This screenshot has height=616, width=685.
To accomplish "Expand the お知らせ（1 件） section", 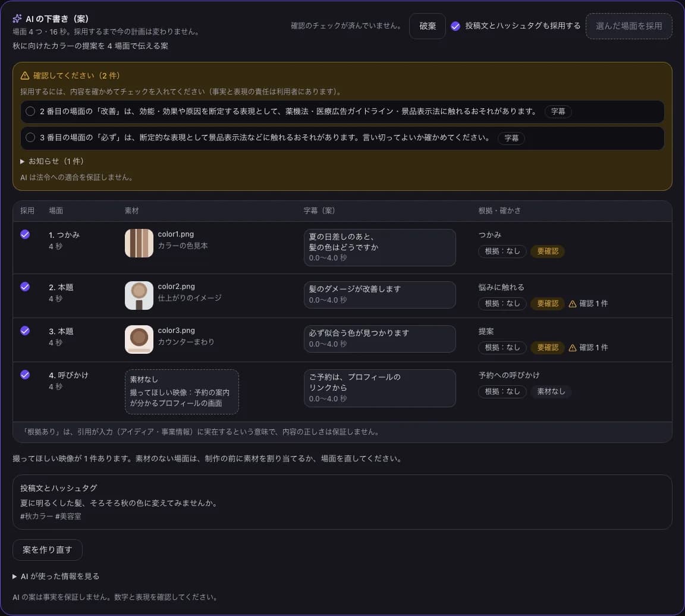I will pyautogui.click(x=52, y=161).
